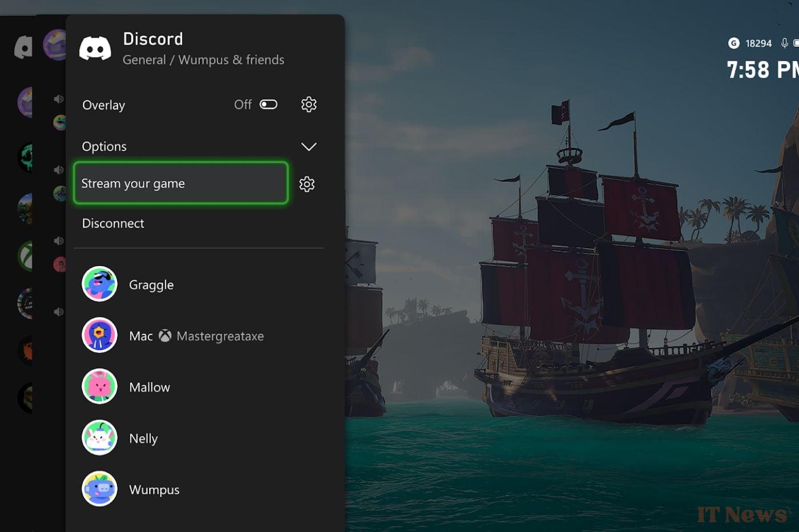This screenshot has height=532, width=799.
Task: Click the Mallow member name
Action: (150, 387)
